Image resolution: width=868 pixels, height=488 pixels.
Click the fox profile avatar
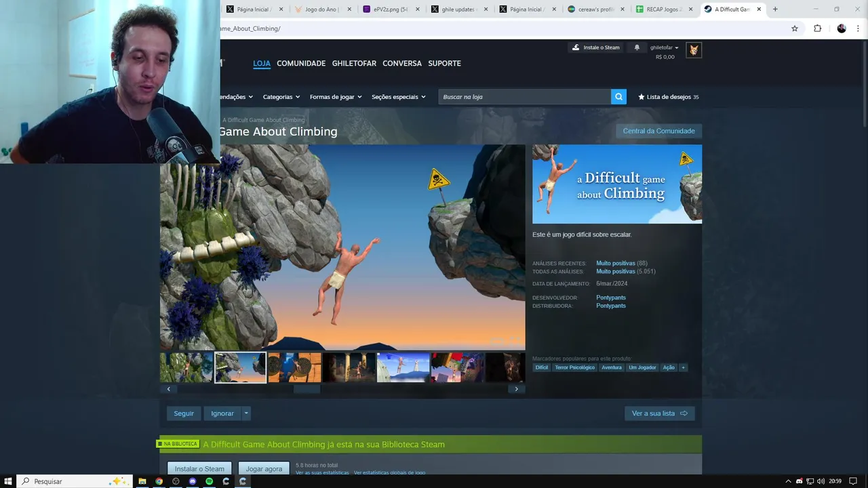pos(694,50)
